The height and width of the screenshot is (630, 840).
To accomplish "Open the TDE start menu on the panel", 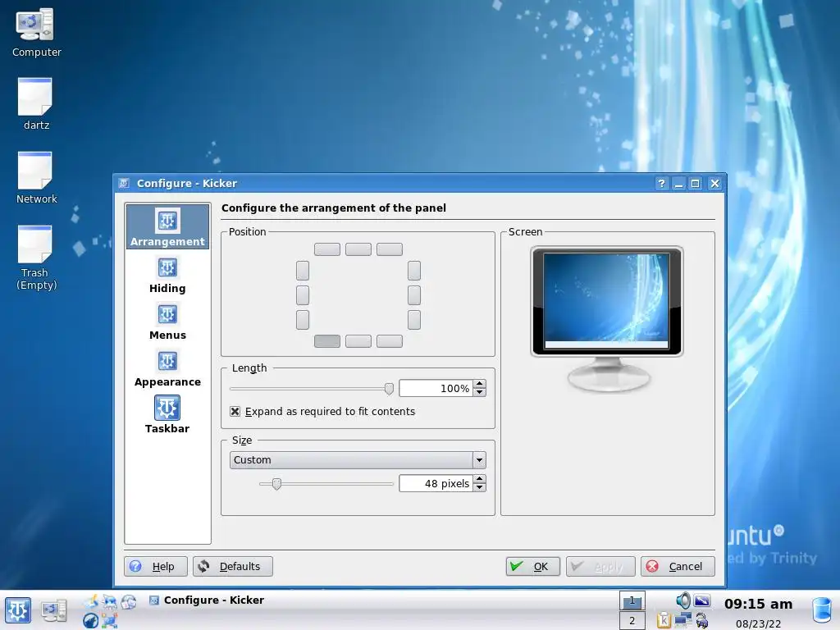I will tap(18, 609).
